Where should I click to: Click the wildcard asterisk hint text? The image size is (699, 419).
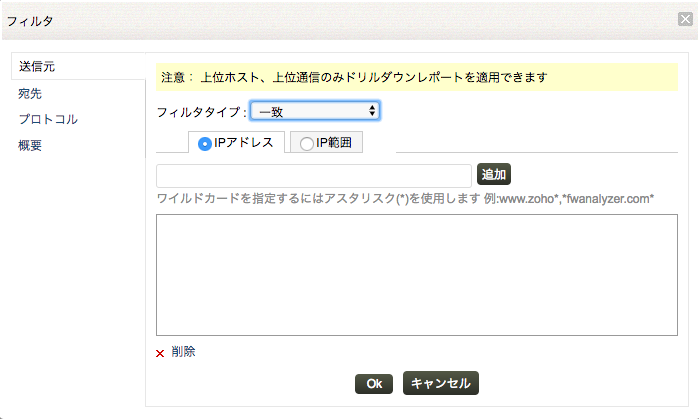coord(405,198)
